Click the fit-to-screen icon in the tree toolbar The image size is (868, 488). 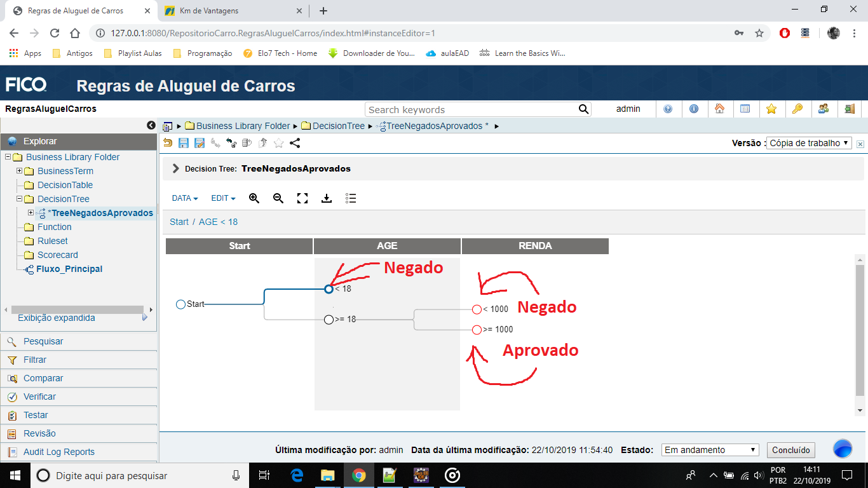tap(302, 198)
